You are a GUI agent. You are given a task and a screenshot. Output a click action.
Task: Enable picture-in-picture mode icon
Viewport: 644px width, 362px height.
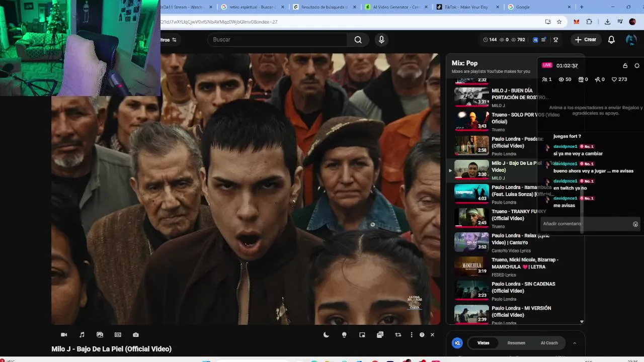point(362,335)
